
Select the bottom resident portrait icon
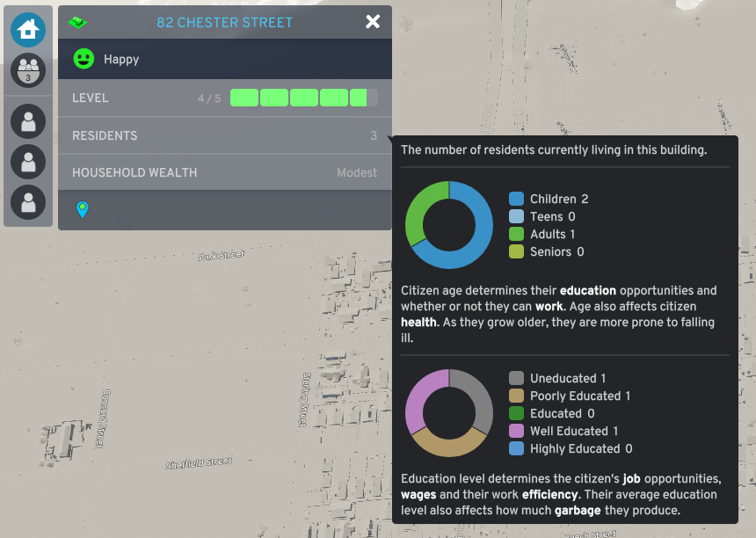click(28, 202)
